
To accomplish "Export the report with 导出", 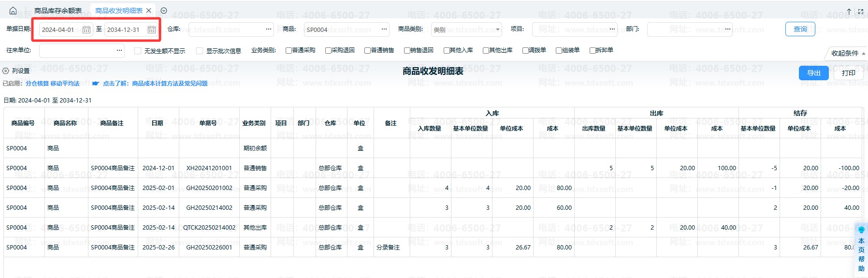I will [x=813, y=73].
